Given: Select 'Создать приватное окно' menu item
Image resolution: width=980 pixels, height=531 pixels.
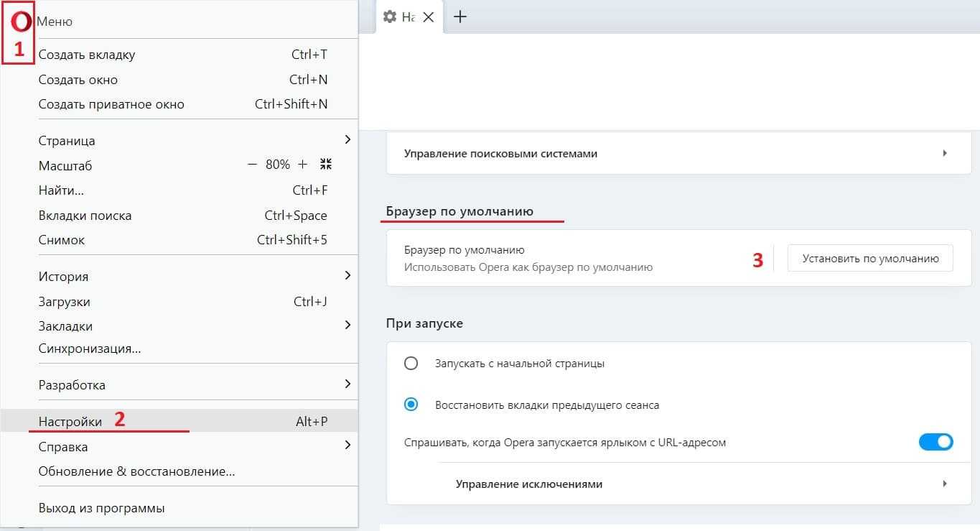Looking at the screenshot, I should pos(111,104).
